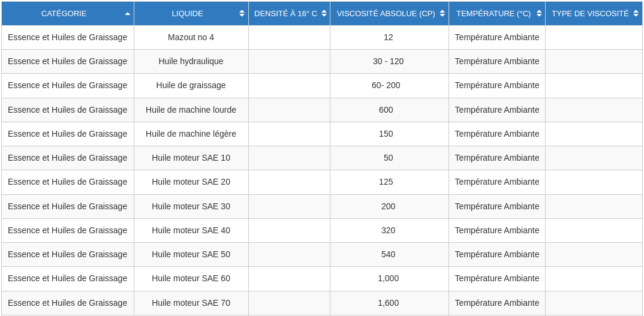The height and width of the screenshot is (316, 644).
Task: Click the Huile moteur SAE 10 cell
Action: 191,158
